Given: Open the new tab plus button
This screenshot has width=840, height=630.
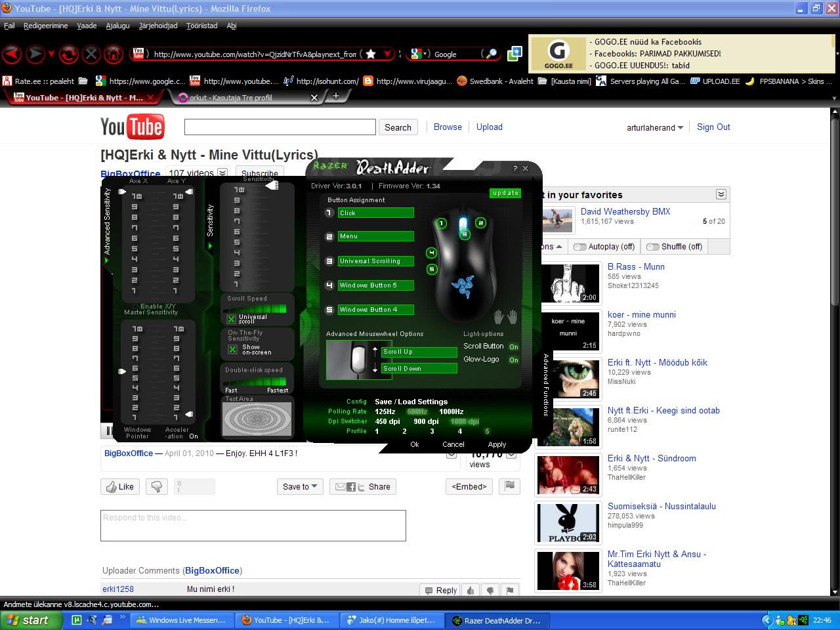Looking at the screenshot, I should pyautogui.click(x=336, y=96).
